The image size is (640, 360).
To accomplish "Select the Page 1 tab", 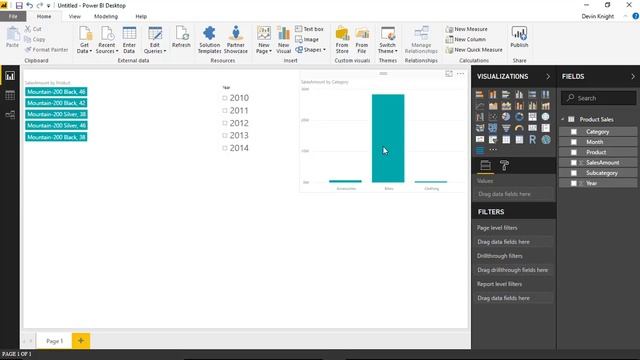I will click(x=54, y=341).
